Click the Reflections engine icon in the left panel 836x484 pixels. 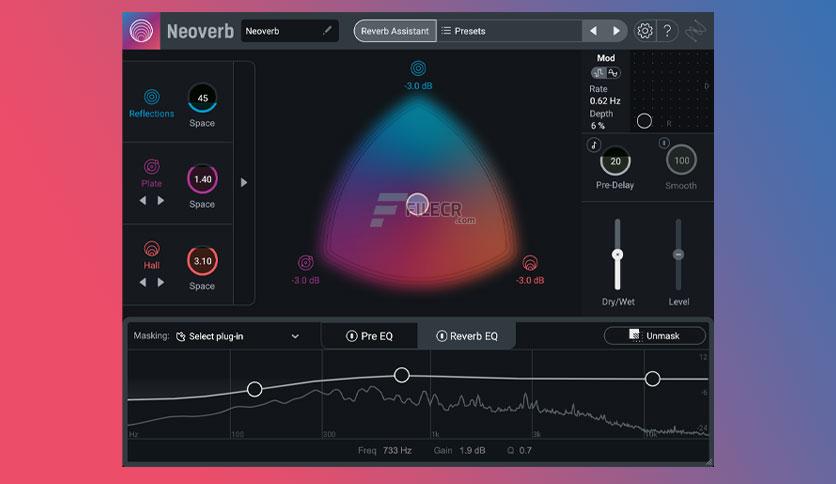click(x=151, y=96)
